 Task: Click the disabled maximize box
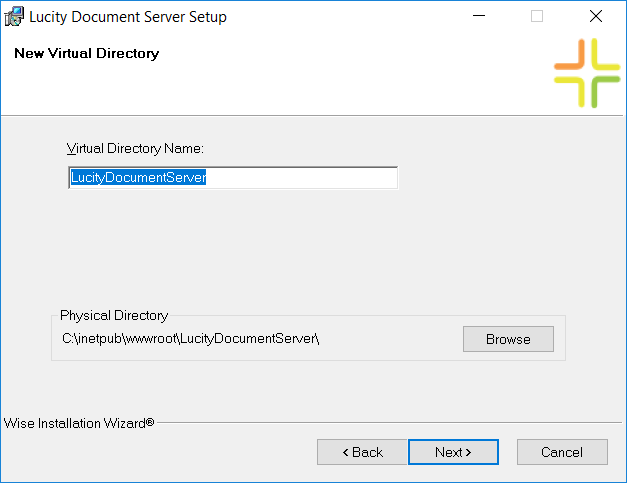click(537, 16)
